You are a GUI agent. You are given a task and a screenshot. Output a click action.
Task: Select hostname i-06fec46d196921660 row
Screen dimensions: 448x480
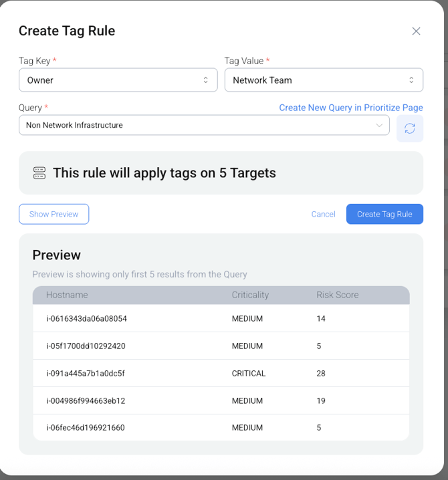(86, 428)
